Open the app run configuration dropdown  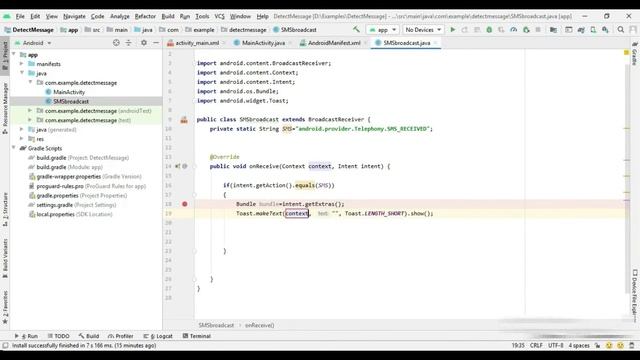click(383, 30)
